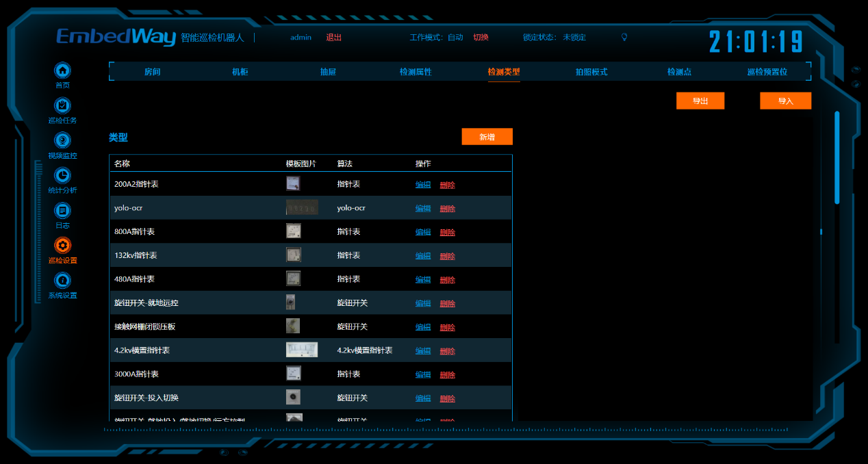Click the 导出 export button
This screenshot has height=464, width=868.
pyautogui.click(x=700, y=101)
